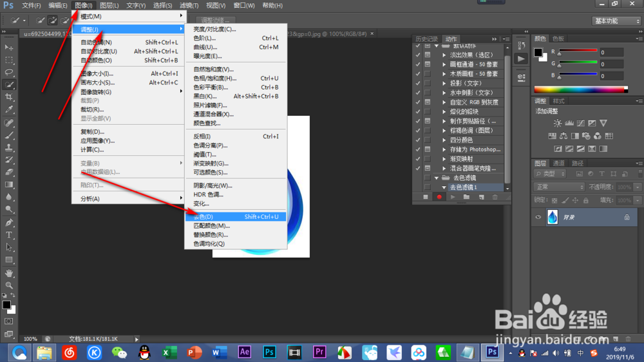
Task: Expand the 水中倒影（文字）action
Action: pos(444,93)
